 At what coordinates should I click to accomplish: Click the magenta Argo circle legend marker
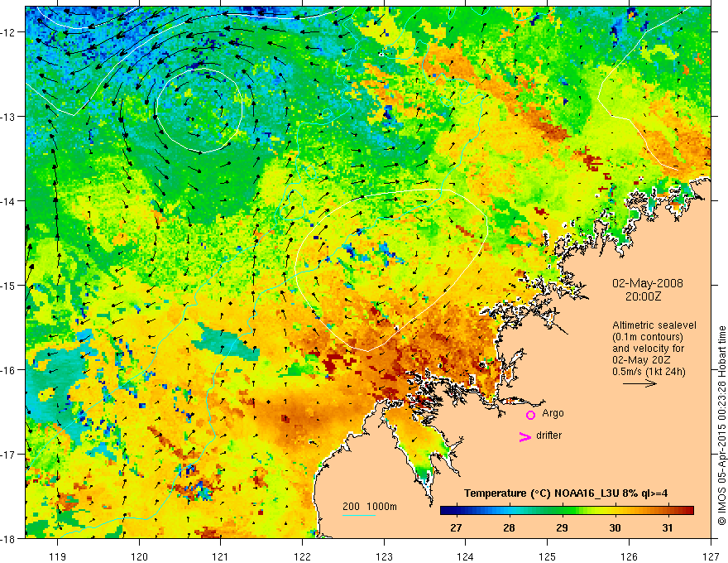click(x=530, y=415)
